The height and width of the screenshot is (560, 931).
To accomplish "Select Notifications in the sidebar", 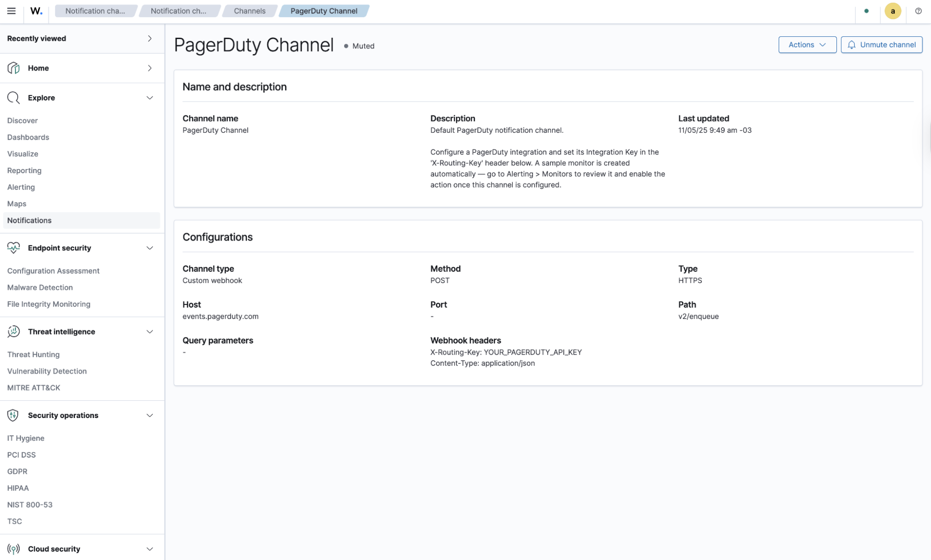I will pos(82,220).
